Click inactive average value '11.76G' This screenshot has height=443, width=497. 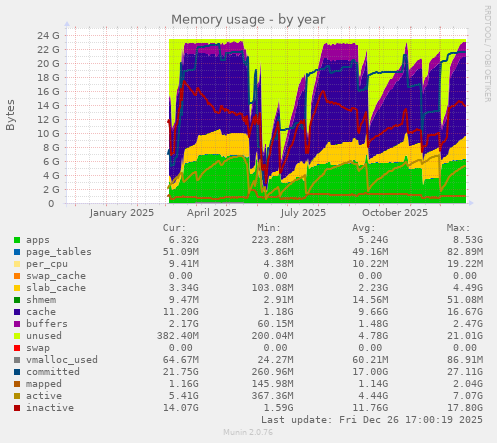pyautogui.click(x=370, y=408)
